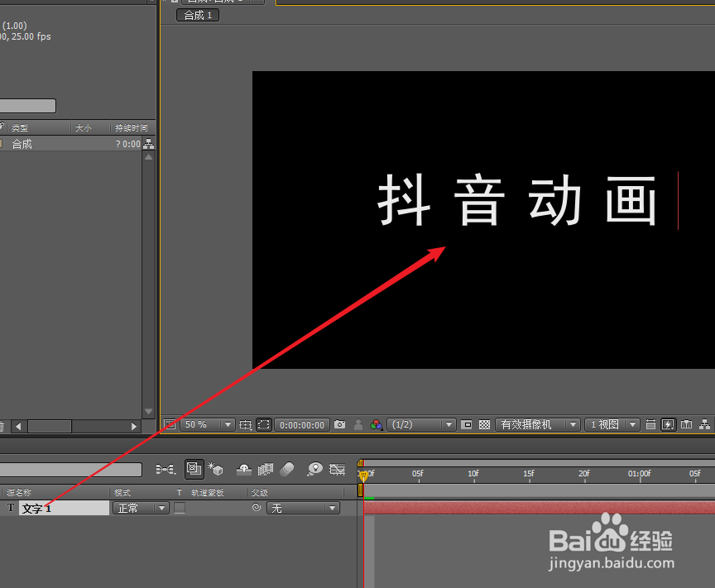Enable draft 3D icon in timeline
Viewport: 715px width, 588px height.
(216, 469)
